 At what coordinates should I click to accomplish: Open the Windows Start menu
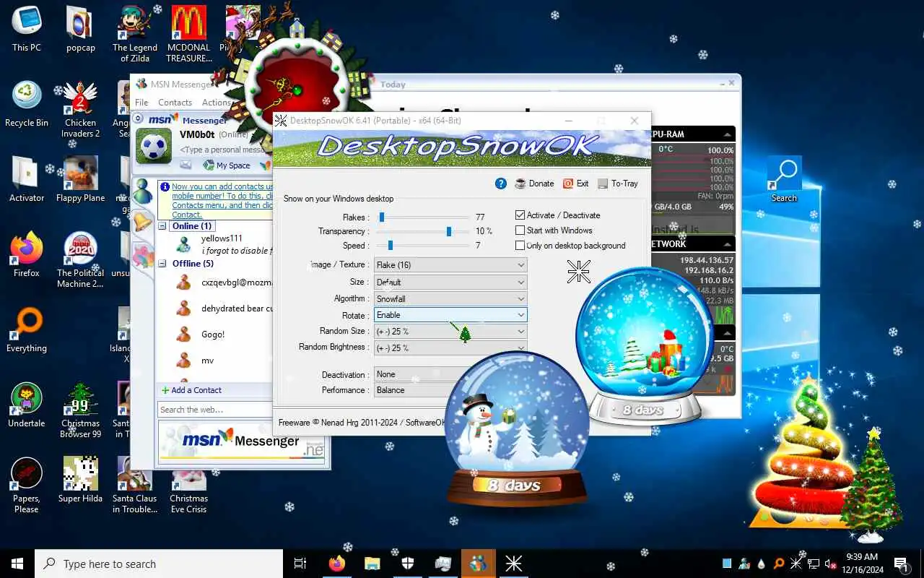[x=17, y=564]
